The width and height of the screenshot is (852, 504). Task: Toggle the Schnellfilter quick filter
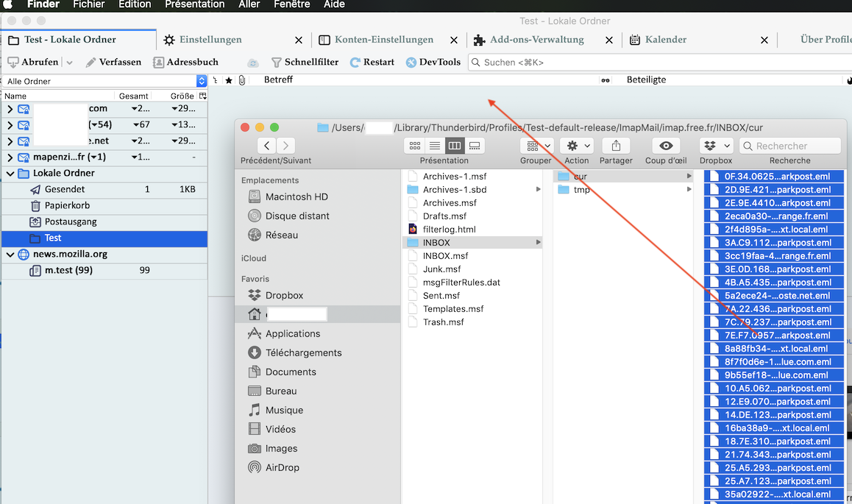click(x=305, y=62)
